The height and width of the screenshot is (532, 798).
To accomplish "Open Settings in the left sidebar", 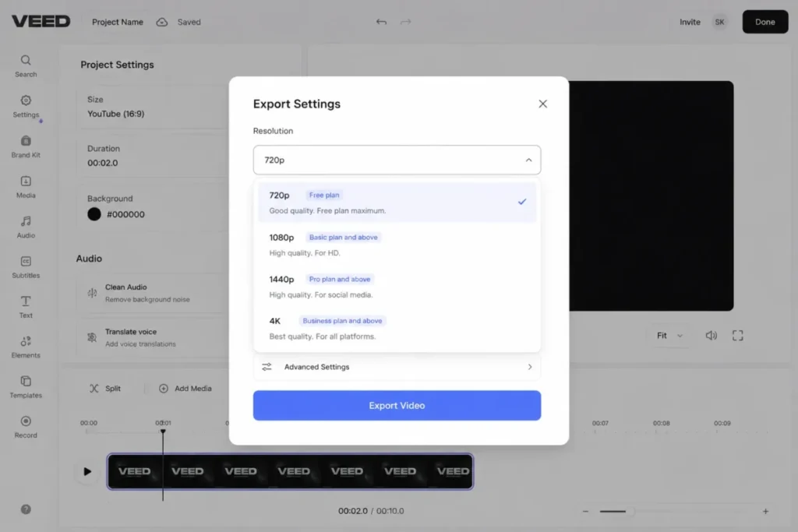I will (26, 106).
